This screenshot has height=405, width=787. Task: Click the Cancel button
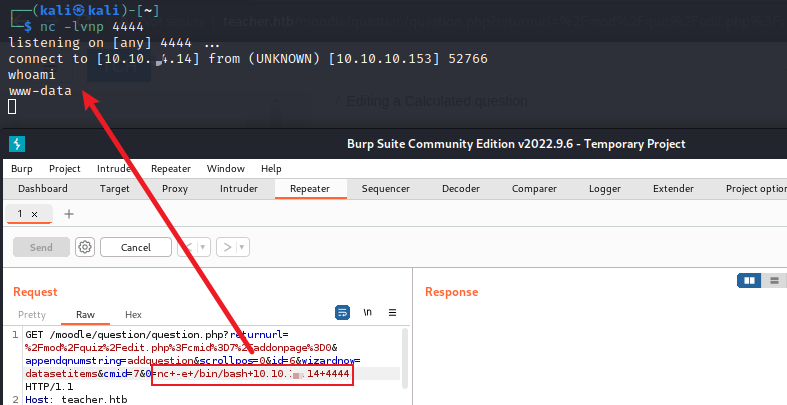(136, 247)
